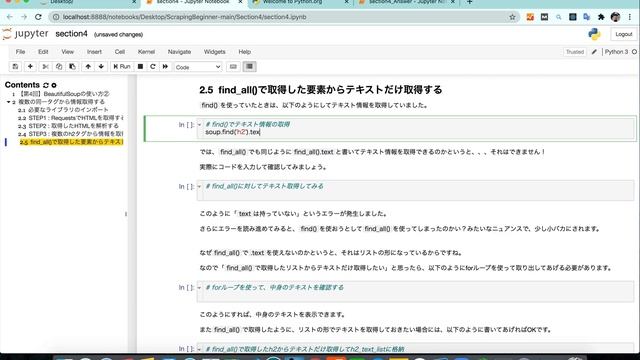Screen dimensions: 640x360
Task: Copy selected cells icon in toolbar
Action: 59,67
